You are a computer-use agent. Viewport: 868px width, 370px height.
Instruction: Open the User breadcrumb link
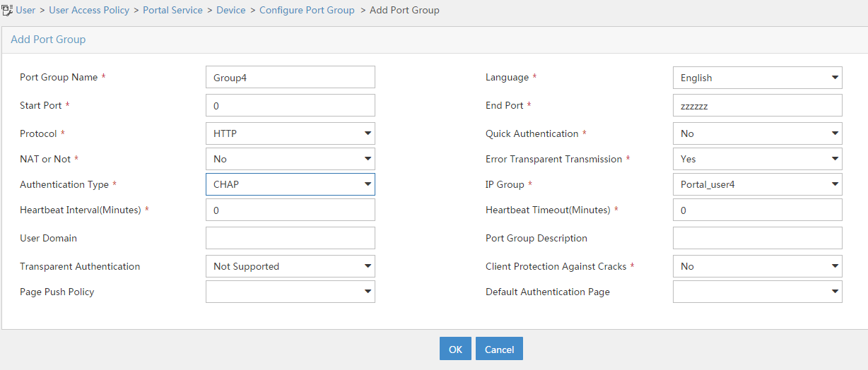(25, 11)
